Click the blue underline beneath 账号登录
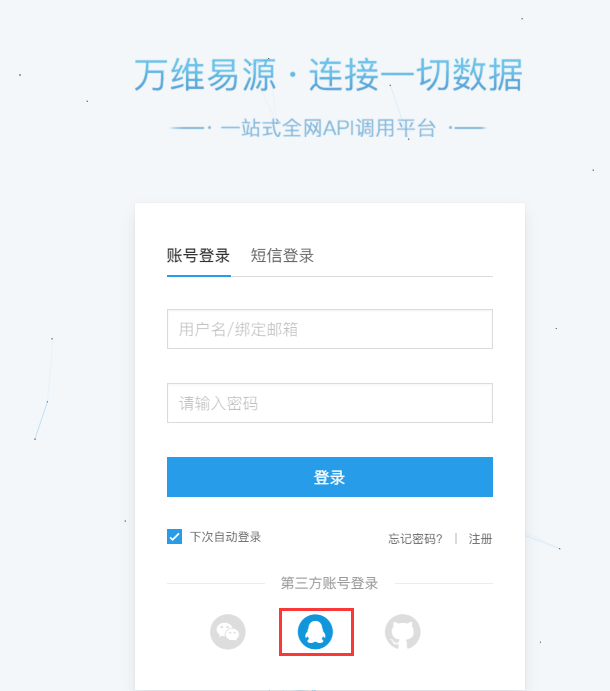Viewport: 610px width, 691px height. [x=199, y=276]
